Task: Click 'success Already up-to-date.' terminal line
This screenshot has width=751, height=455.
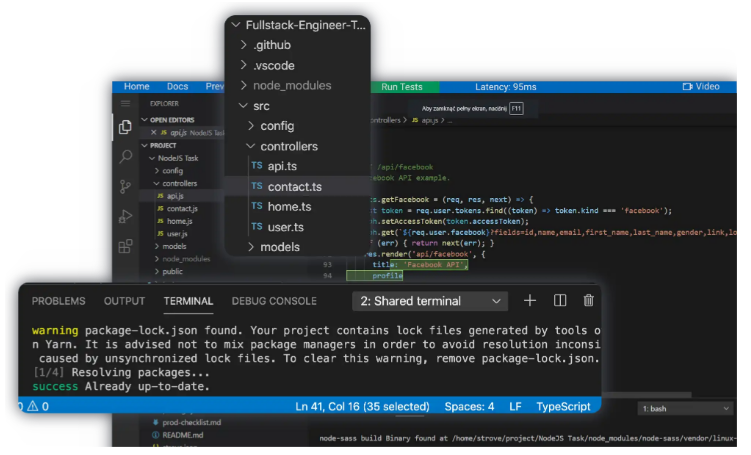Action: point(121,387)
